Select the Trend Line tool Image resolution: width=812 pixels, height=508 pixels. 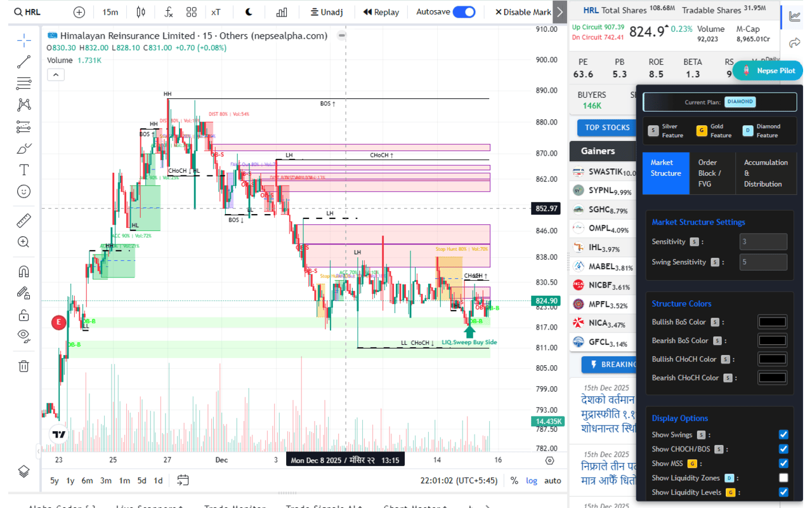coord(24,62)
